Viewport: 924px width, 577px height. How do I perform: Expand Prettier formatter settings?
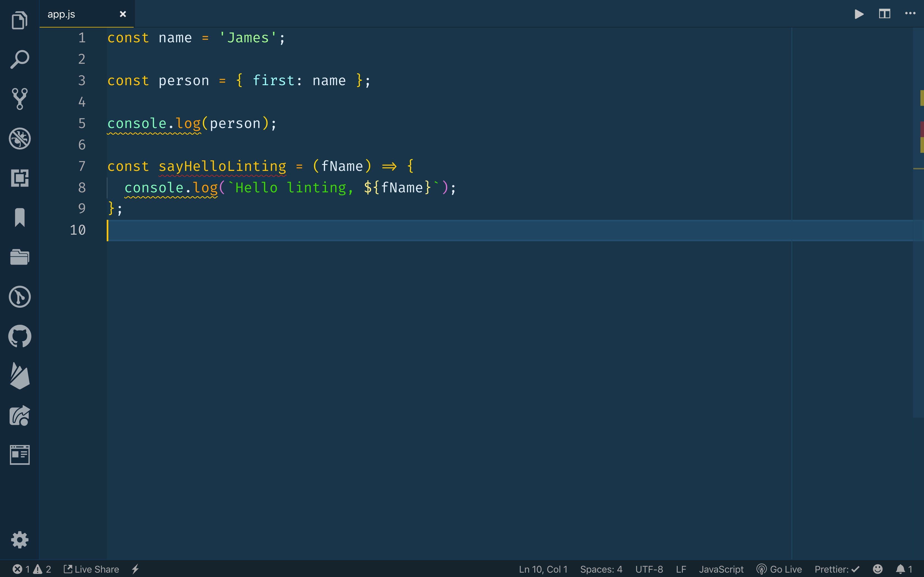(x=837, y=569)
